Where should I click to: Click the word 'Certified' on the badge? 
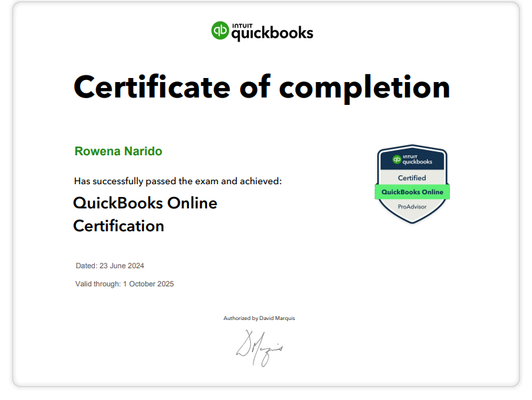412,177
